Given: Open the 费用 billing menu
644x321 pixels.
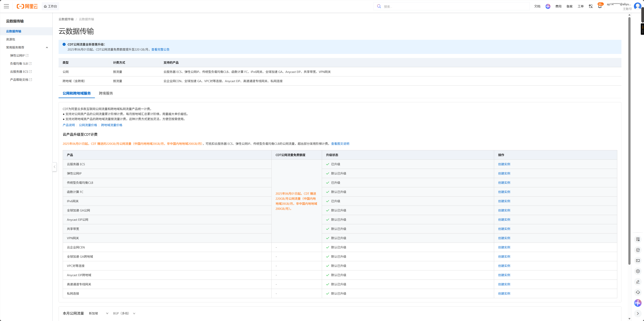Looking at the screenshot, I should click(558, 6).
